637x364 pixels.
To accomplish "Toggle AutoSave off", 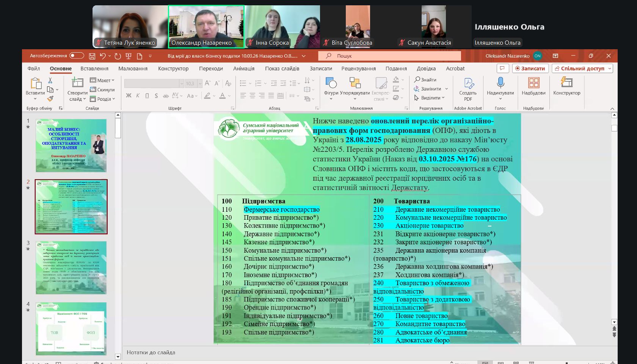I will 76,56.
